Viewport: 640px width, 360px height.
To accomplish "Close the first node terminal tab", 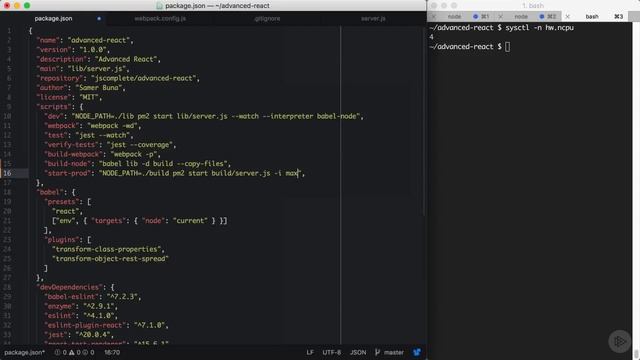I will (434, 16).
